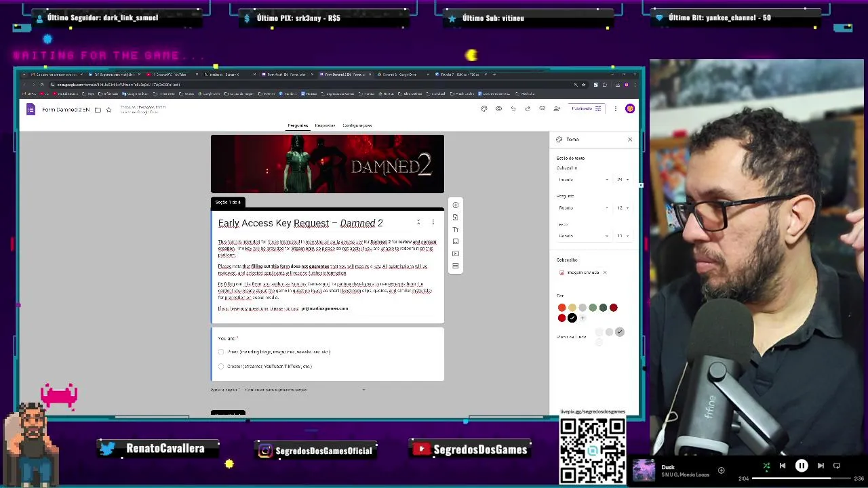Skip to next track in the music player
The height and width of the screenshot is (488, 868).
click(821, 466)
